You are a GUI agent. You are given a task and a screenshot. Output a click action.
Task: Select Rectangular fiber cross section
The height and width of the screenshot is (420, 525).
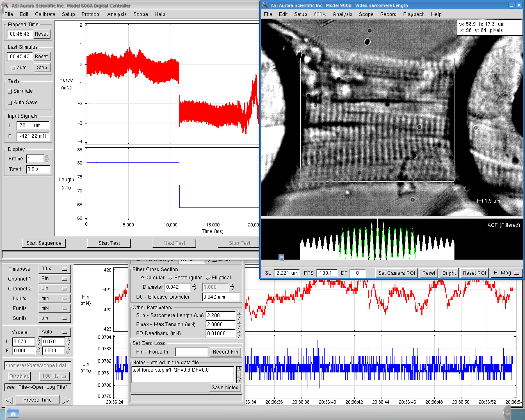[171, 278]
